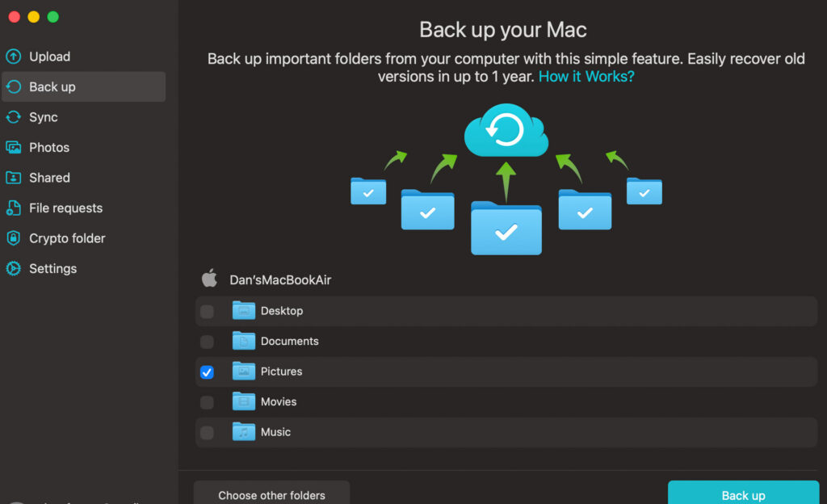Select the Upload icon in the sidebar
827x504 pixels.
(x=13, y=57)
